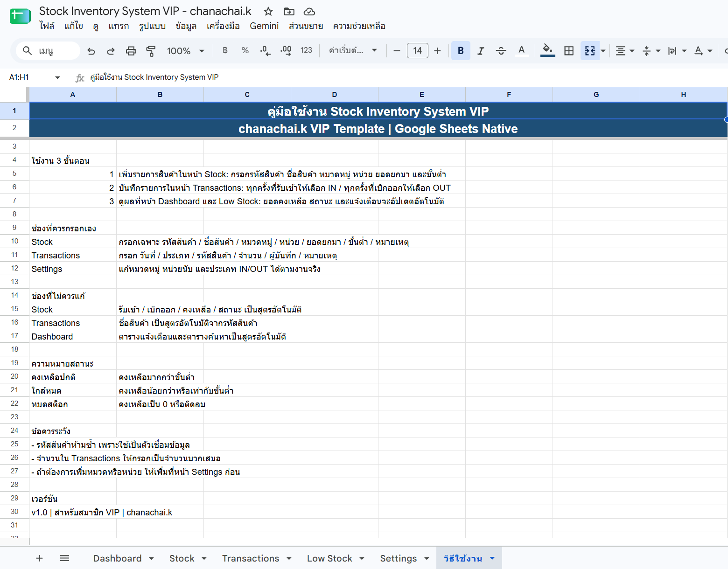Increase decimal places

pyautogui.click(x=286, y=50)
